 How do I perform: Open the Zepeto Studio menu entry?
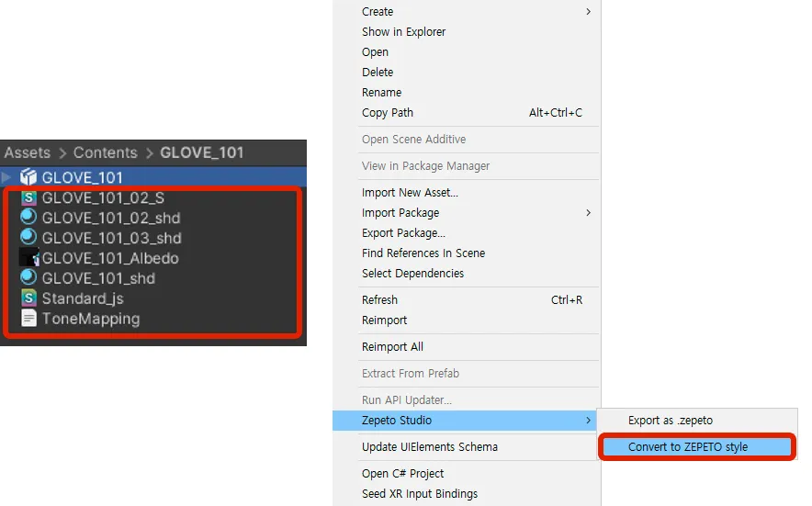pos(465,420)
